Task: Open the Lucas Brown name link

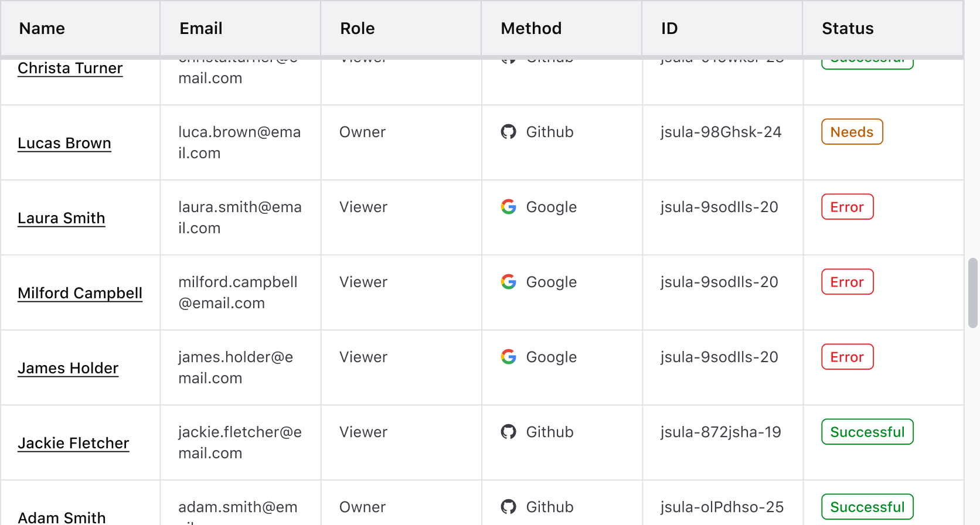Action: coord(64,144)
